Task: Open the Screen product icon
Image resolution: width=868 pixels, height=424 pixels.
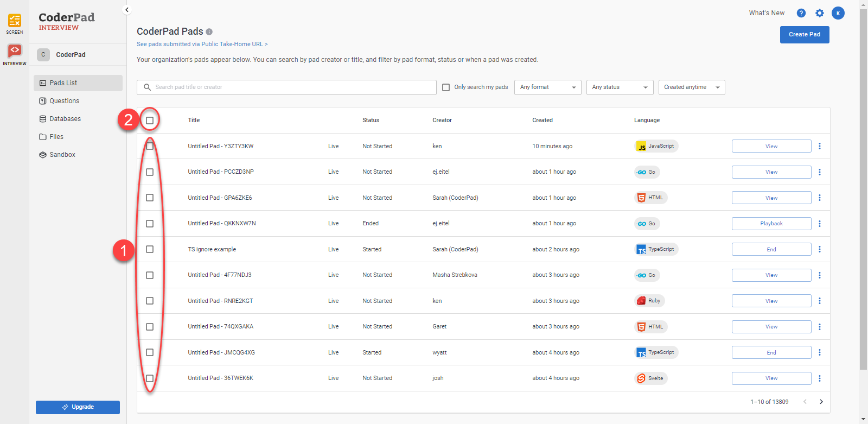Action: pos(15,22)
